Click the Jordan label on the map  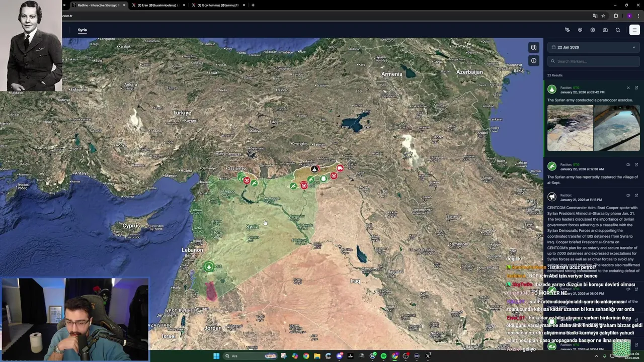pyautogui.click(x=213, y=328)
